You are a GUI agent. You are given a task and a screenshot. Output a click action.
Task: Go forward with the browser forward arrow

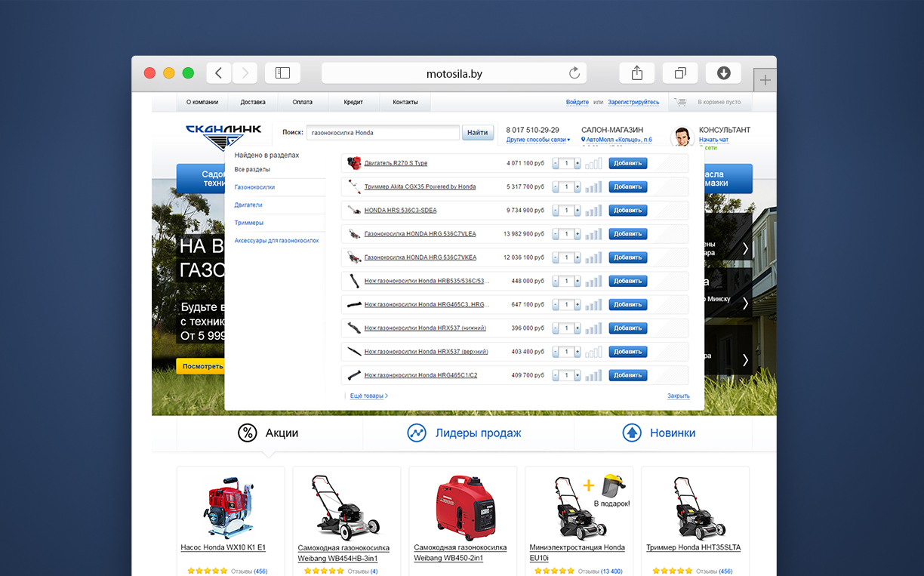(x=245, y=73)
